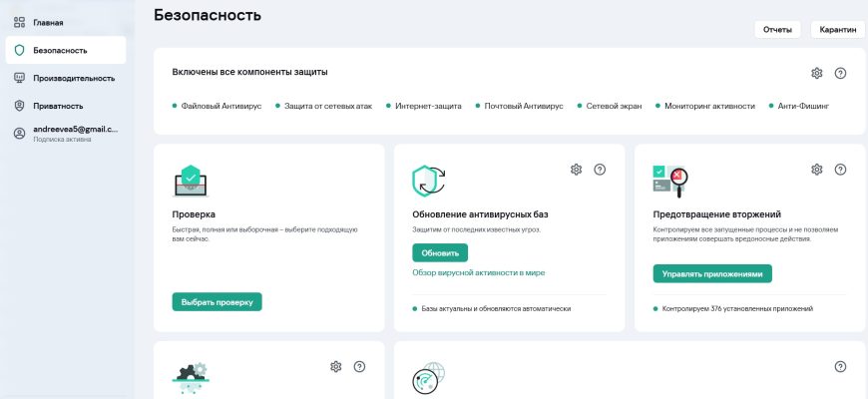Click the database update shield icon
This screenshot has width=868, height=399.
point(429,182)
